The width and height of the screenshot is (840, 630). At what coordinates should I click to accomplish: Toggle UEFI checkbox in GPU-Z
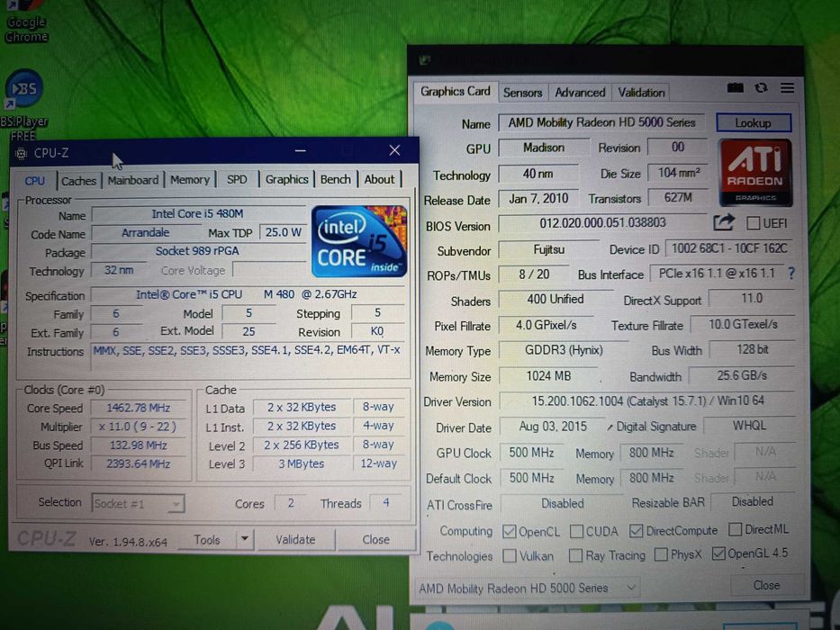pyautogui.click(x=753, y=223)
